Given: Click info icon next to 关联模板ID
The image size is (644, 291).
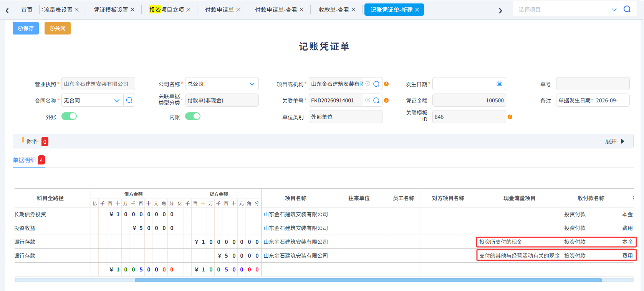Looking at the screenshot, I should [x=510, y=117].
